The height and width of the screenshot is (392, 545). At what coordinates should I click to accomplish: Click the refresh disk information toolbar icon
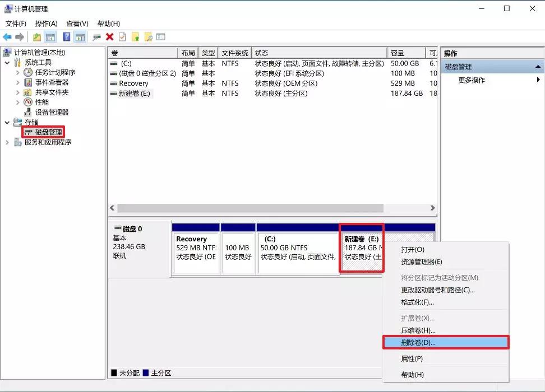(x=96, y=36)
